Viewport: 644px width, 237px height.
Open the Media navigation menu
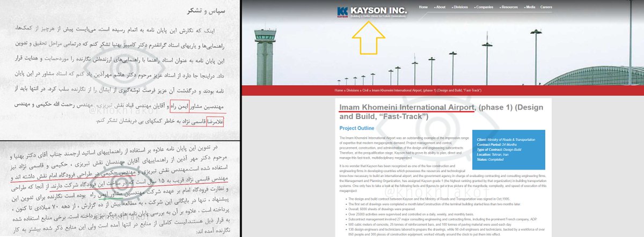coord(529,8)
